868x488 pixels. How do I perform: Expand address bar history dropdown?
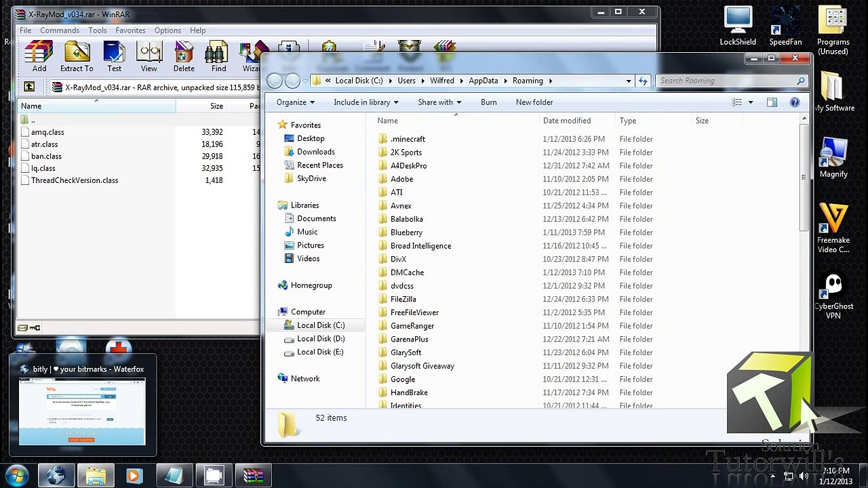click(629, 81)
